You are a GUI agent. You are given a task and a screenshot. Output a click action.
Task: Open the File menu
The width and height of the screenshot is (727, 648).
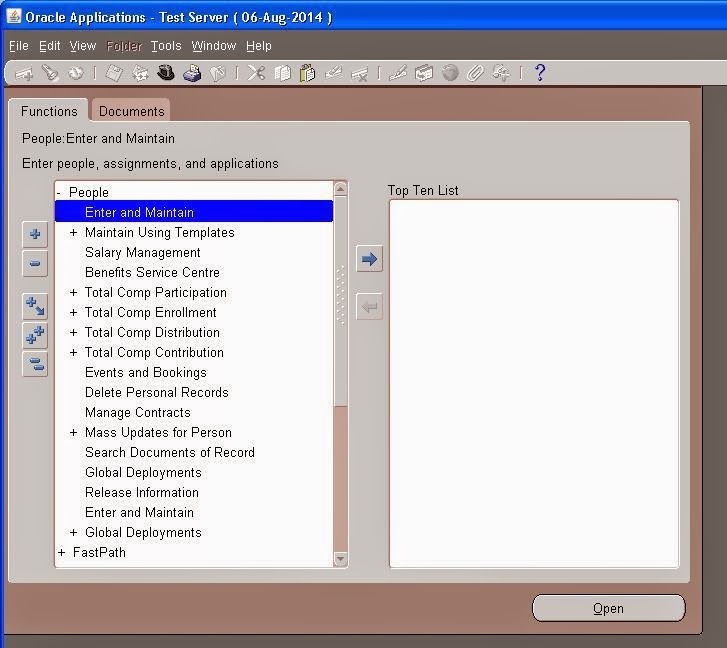(19, 46)
